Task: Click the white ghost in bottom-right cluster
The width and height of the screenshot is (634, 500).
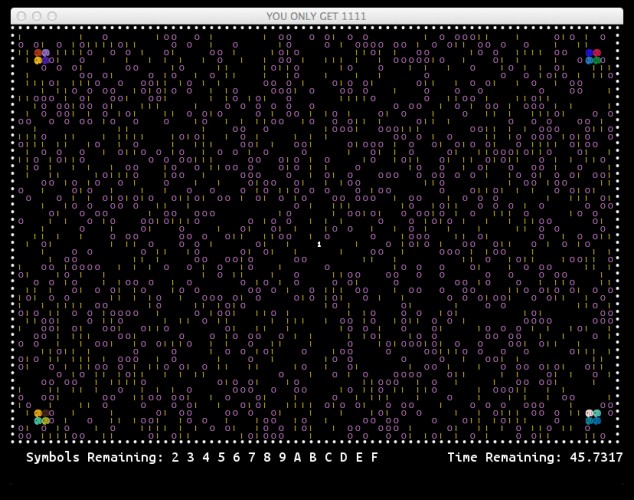Action: (589, 413)
